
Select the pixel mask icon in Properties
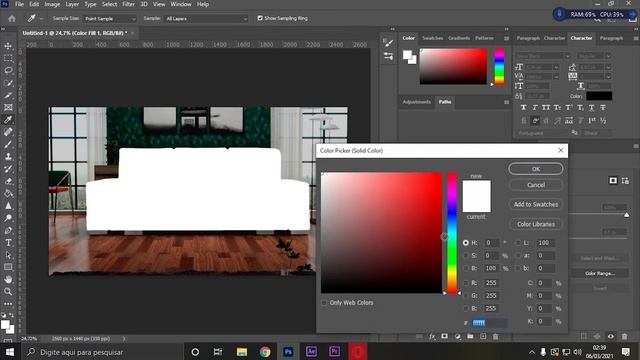[613, 180]
